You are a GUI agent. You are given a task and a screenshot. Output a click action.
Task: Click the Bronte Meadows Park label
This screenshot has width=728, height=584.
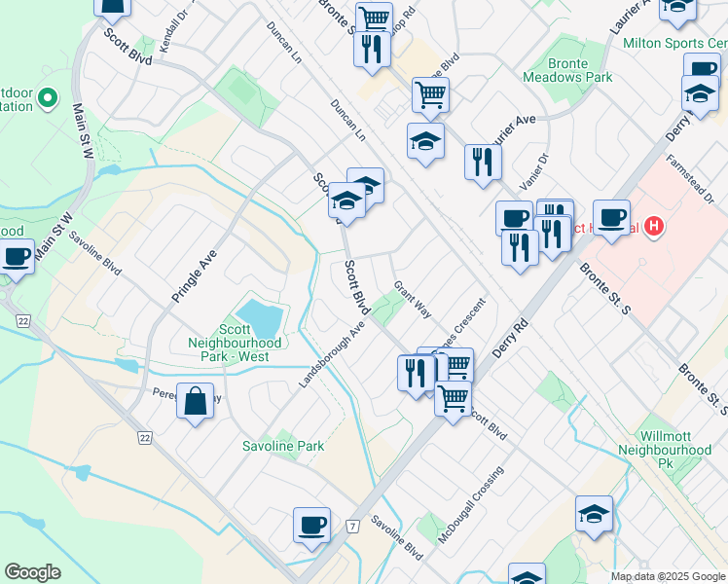[567, 70]
